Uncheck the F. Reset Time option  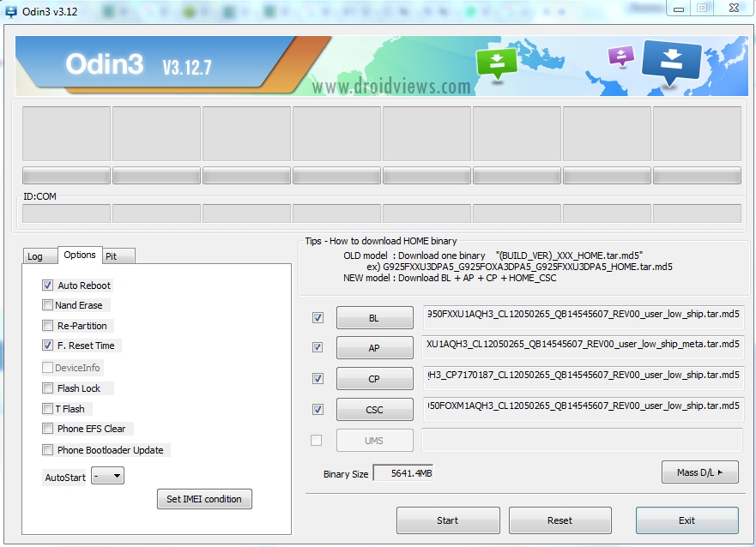(47, 346)
